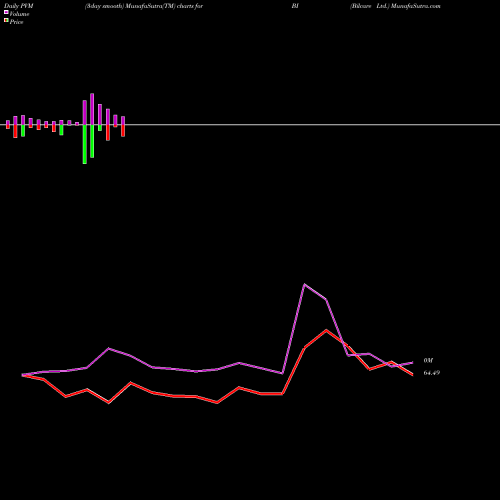Click the tallest magenta volume bar
Viewport: 500px width, 500px height.
click(92, 109)
